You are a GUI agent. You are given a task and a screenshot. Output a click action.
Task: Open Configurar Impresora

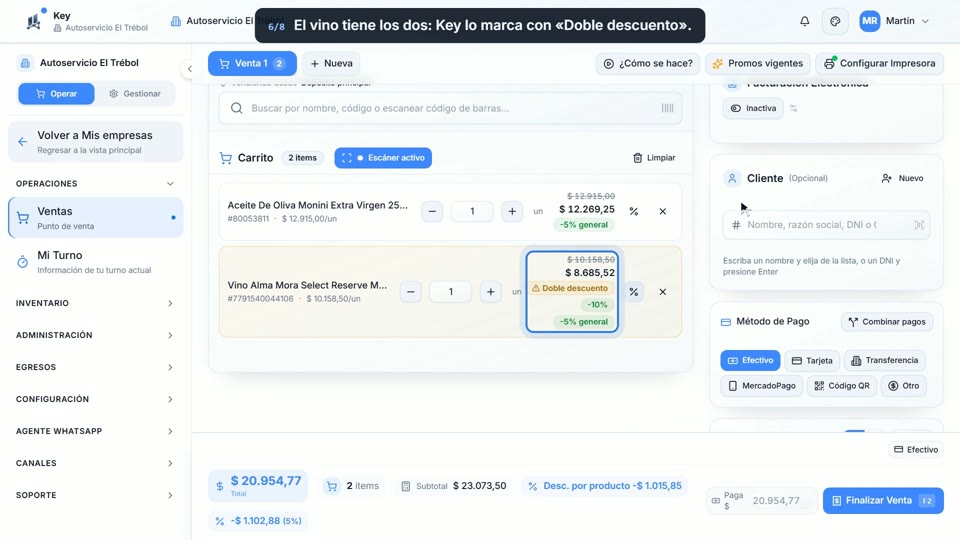(880, 63)
